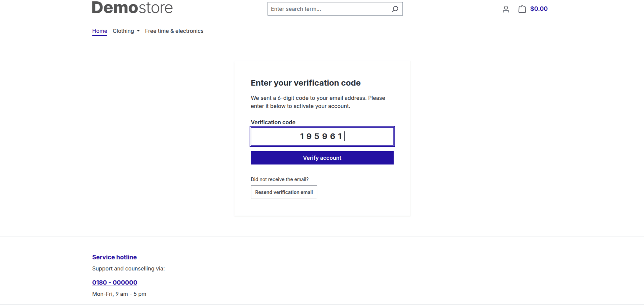
Task: Click the Mon-Fri, 9 am - 5 pm text
Action: coord(119,294)
